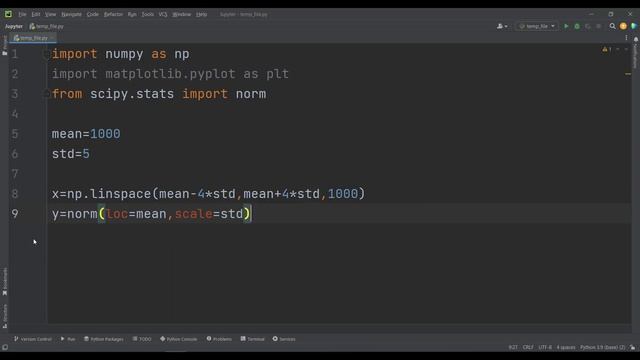Open the View menu
The height and width of the screenshot is (360, 640).
50,14
